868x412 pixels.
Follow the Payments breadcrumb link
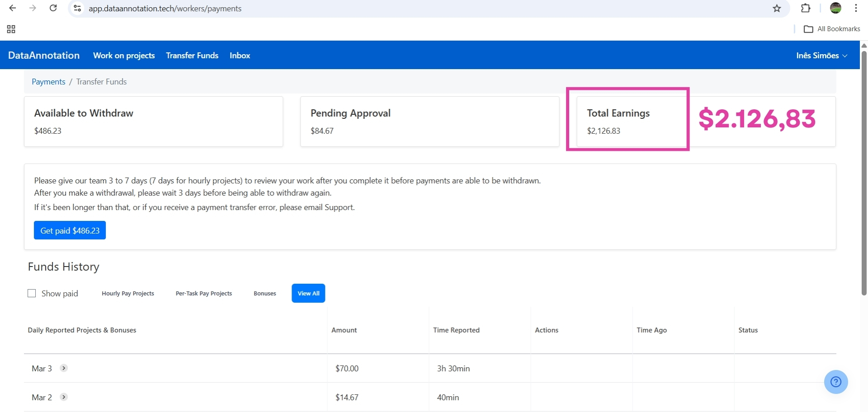pos(48,82)
